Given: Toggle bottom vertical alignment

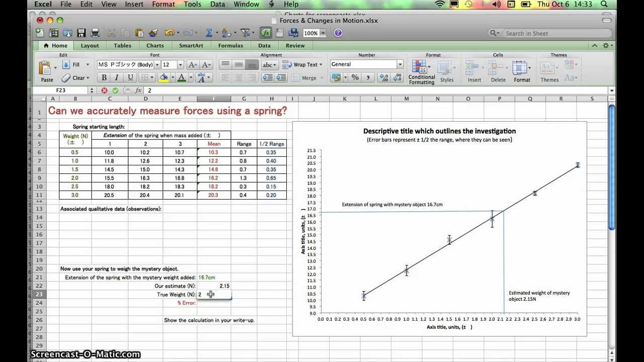Looking at the screenshot, I should pos(252,65).
